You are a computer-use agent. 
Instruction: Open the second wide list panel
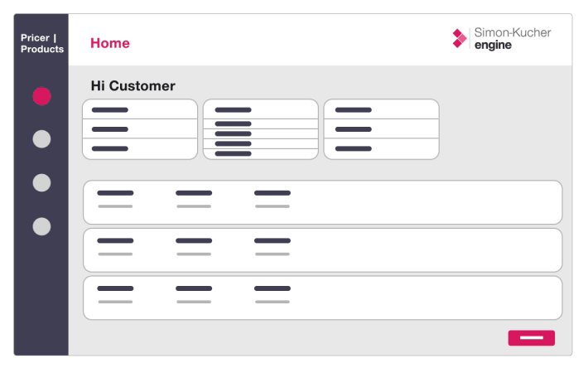322,250
